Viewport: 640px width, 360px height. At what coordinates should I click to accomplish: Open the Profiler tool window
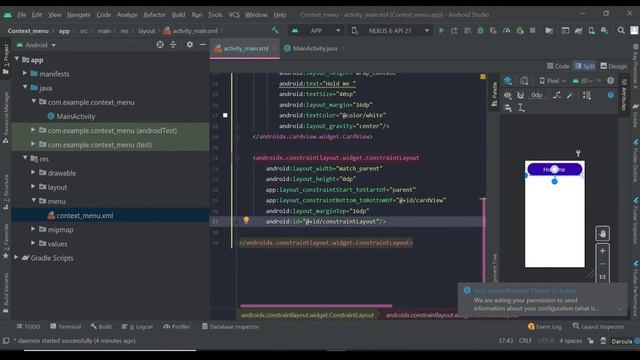tap(177, 327)
